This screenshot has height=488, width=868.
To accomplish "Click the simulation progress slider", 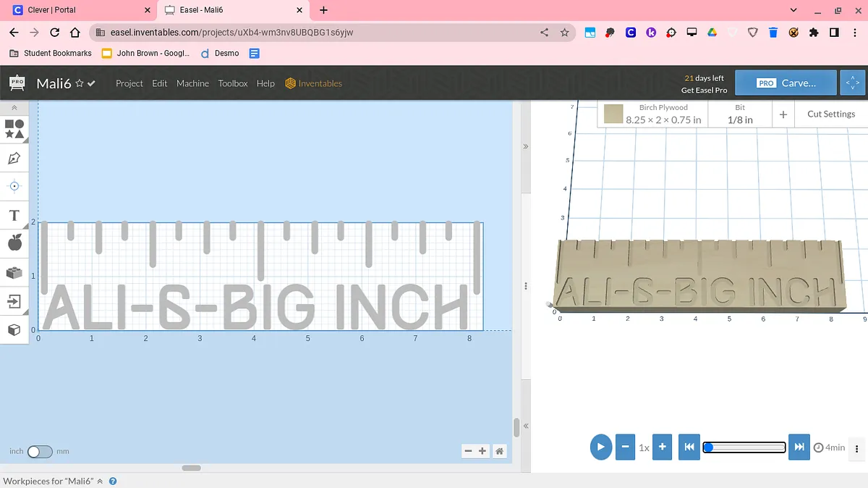I will [744, 447].
